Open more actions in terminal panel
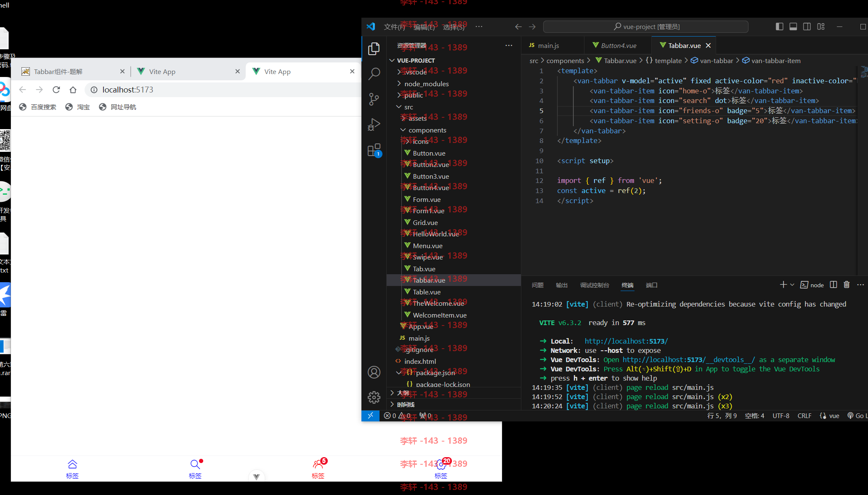Image resolution: width=868 pixels, height=495 pixels. tap(860, 285)
